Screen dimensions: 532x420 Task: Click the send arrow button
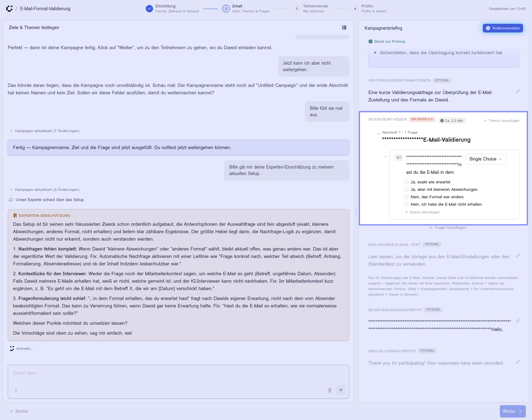click(341, 390)
